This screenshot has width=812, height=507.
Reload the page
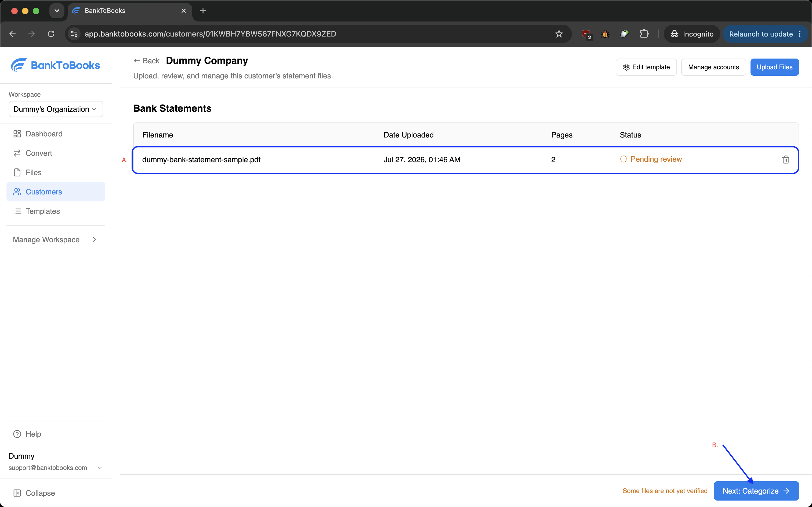pyautogui.click(x=51, y=34)
